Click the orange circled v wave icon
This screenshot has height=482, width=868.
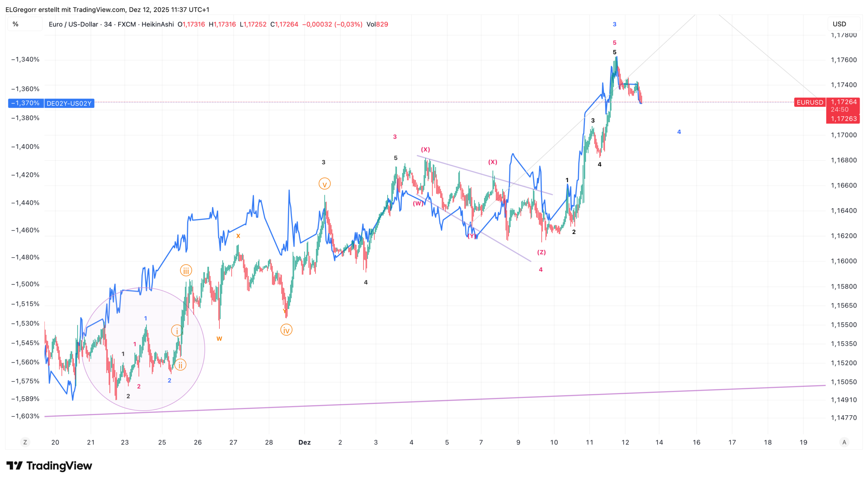[x=325, y=184]
